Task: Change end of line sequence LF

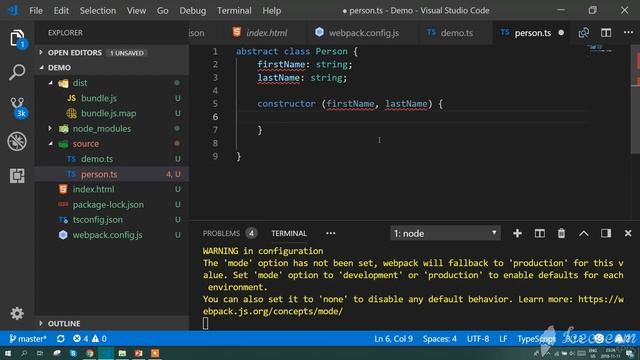Action: click(x=503, y=339)
